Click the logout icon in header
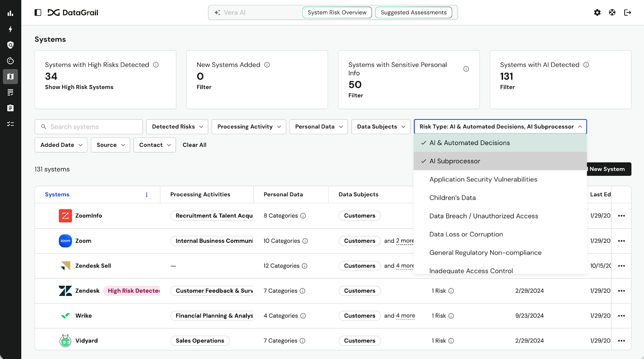644x359 pixels. coord(627,12)
